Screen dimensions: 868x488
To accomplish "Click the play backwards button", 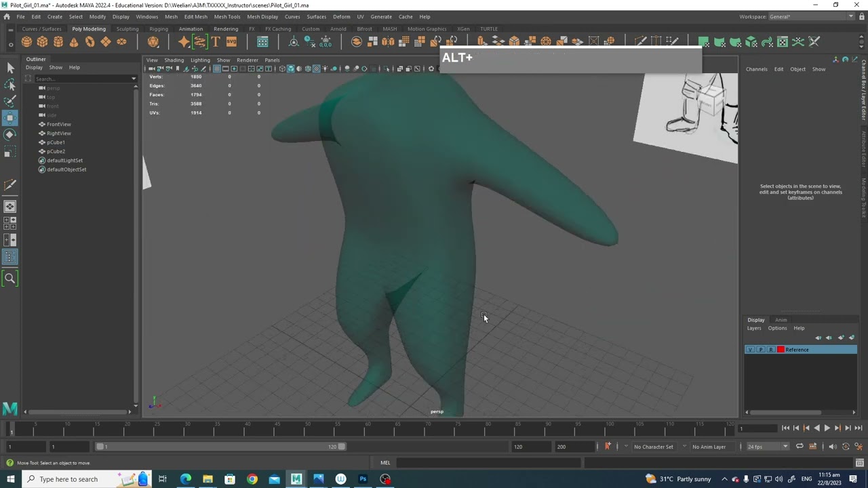I will 816,428.
